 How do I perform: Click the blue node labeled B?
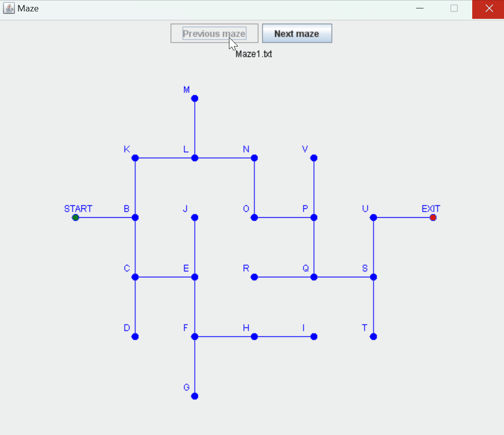tap(135, 217)
